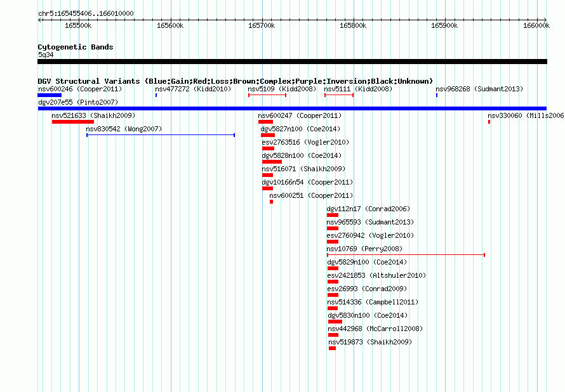Click dgv112n17 (Conrad2006) label
This screenshot has width=565, height=392.
(x=368, y=209)
